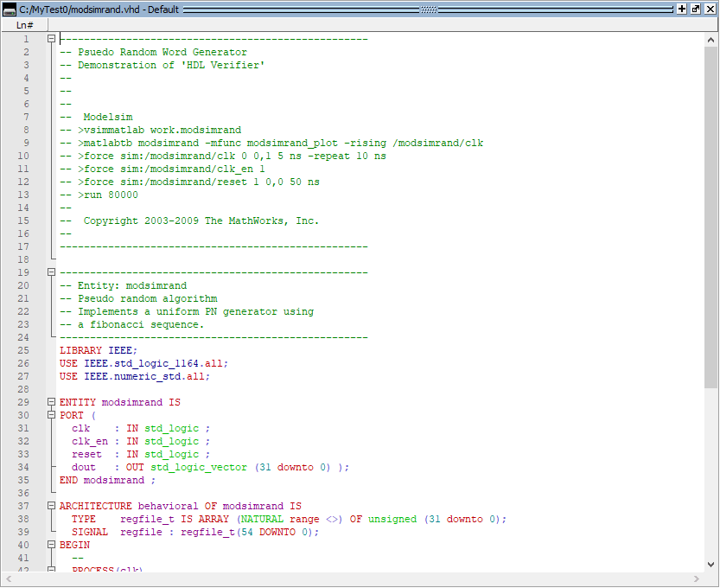The image size is (720, 588).
Task: Collapse the header comment block at line 1
Action: coord(52,39)
